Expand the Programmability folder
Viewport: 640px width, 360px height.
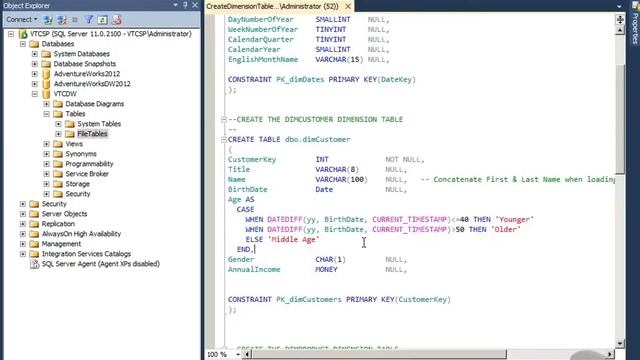(47, 164)
